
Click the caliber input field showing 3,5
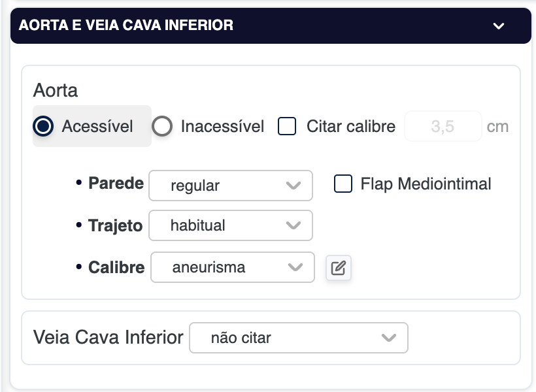click(x=443, y=127)
